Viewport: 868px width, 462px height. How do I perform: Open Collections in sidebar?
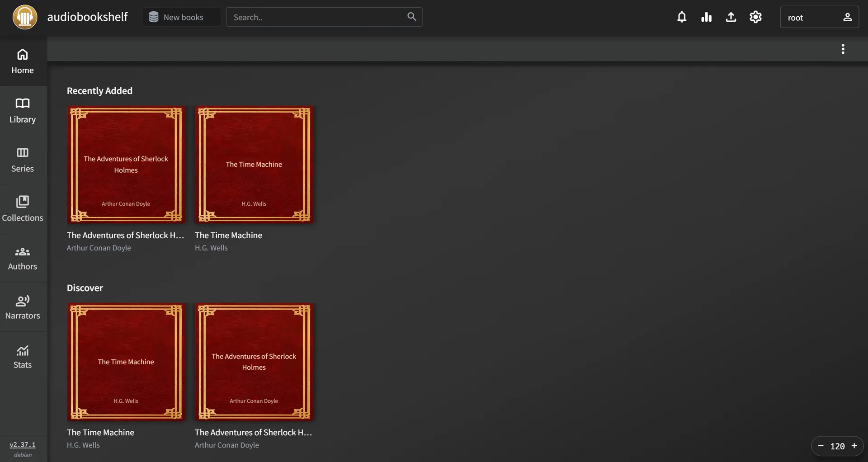click(23, 209)
